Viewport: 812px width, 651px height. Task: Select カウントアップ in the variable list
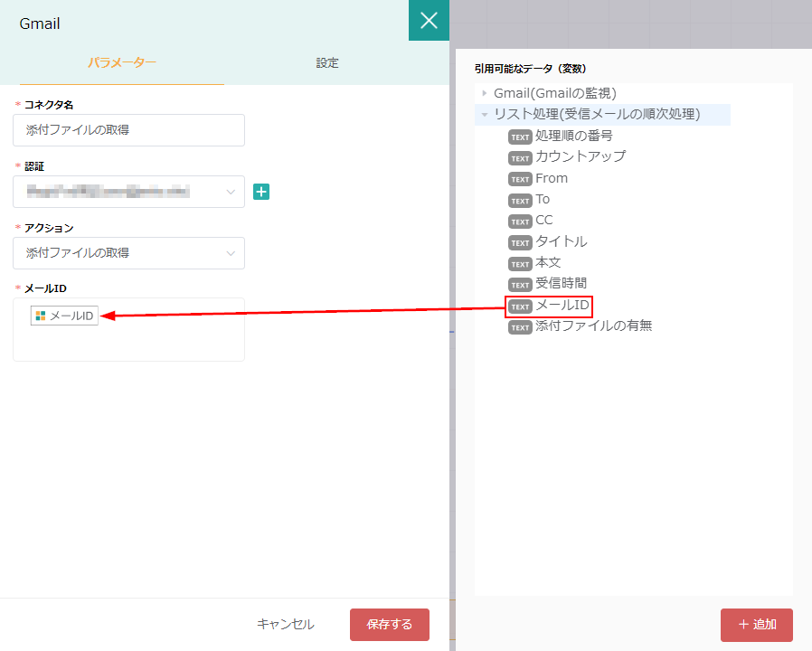click(581, 156)
